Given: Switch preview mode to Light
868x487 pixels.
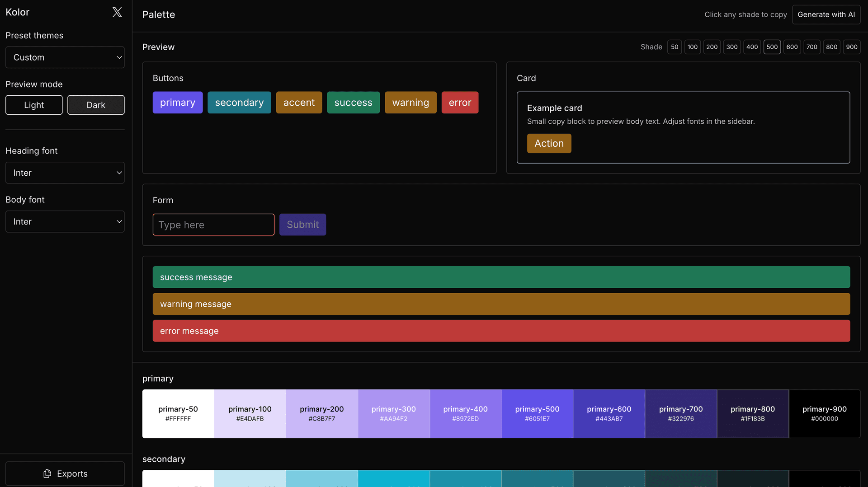Looking at the screenshot, I should 33,105.
